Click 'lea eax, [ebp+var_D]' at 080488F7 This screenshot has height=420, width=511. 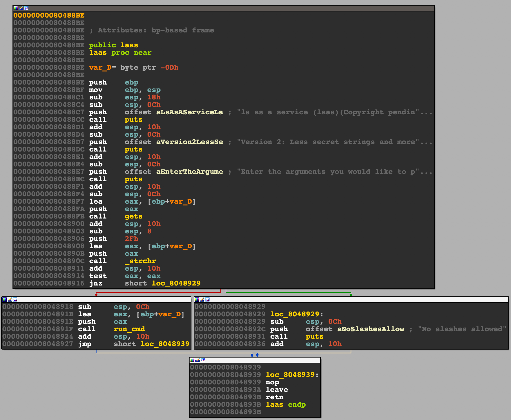[x=142, y=201]
